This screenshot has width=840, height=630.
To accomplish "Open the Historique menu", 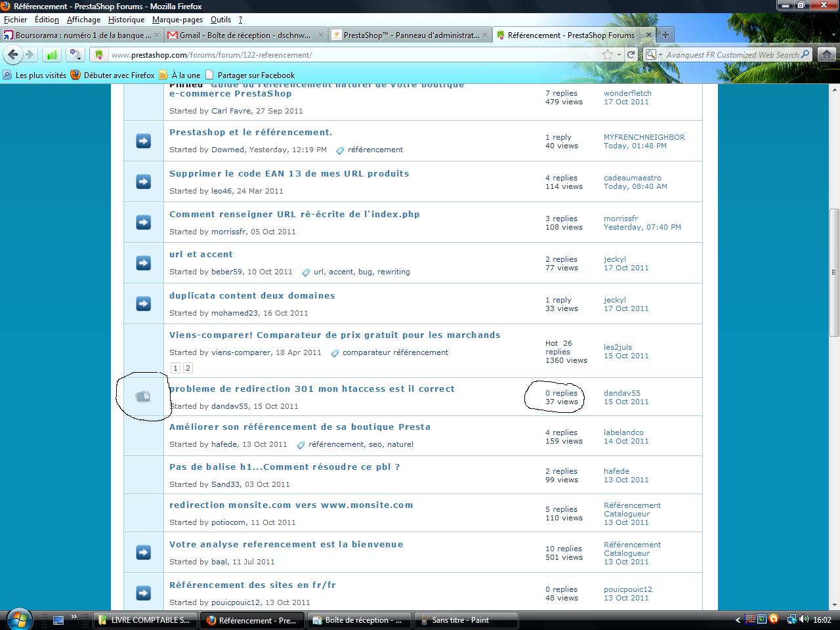I will 126,20.
